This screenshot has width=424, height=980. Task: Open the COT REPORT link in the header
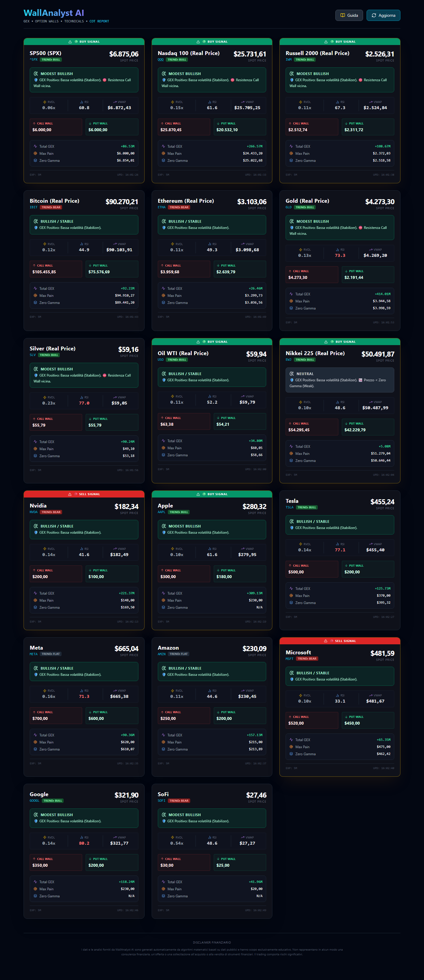[x=99, y=21]
